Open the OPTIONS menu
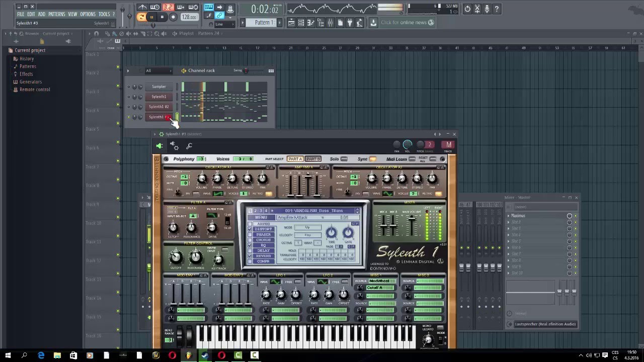The image size is (644, 362). click(88, 15)
